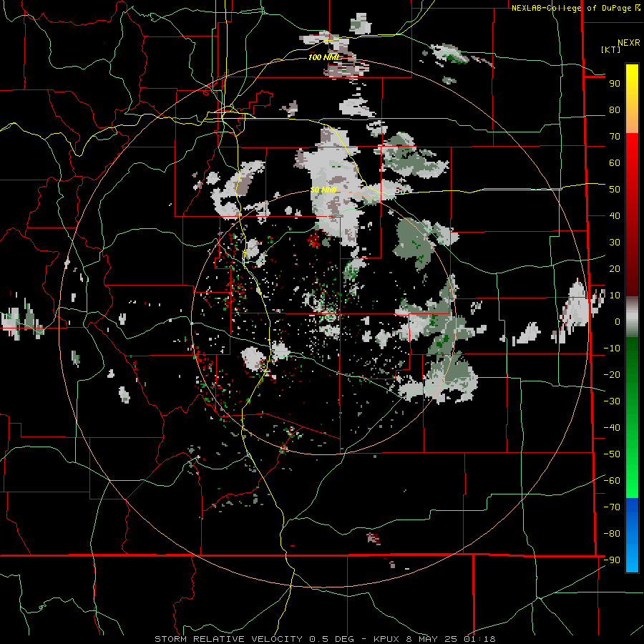This screenshot has width=644, height=644.
Task: Click the -40 value on the scale
Action: click(612, 428)
